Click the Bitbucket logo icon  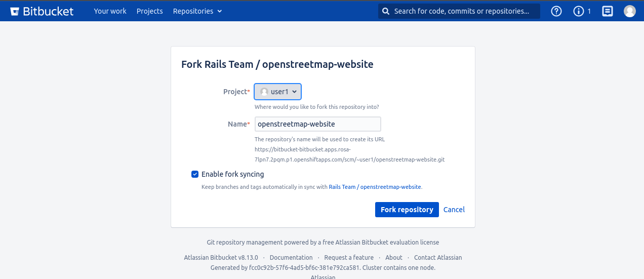click(15, 11)
